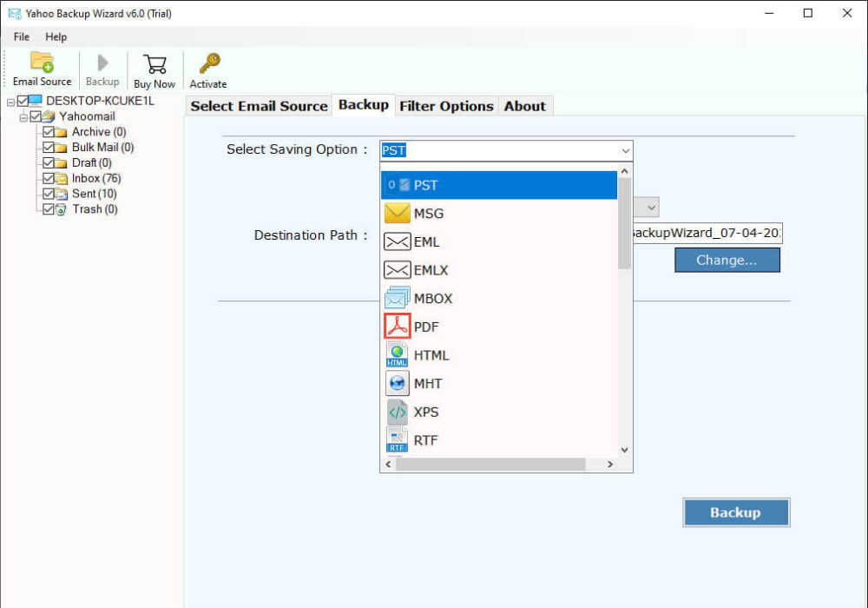Click the list's scroll right arrow

click(x=610, y=464)
